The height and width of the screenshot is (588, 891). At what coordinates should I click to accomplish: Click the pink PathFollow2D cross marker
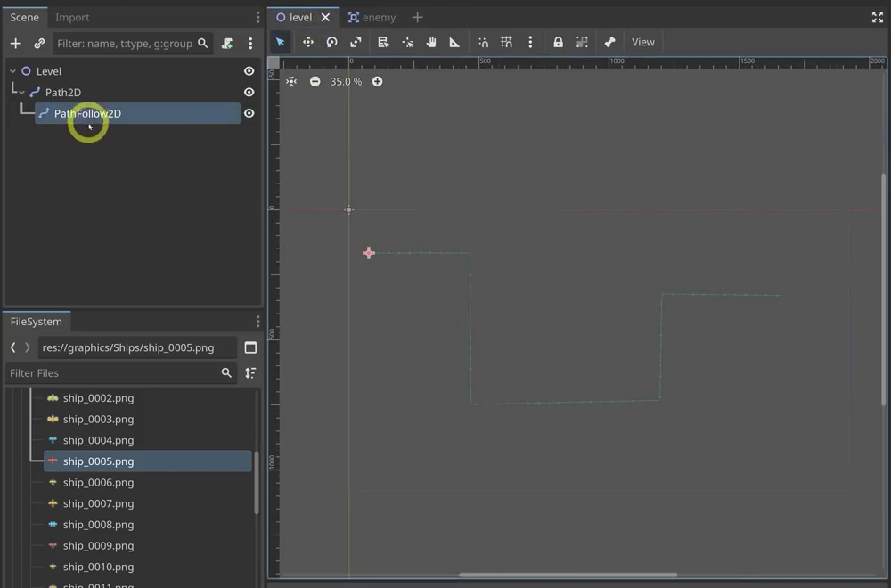(369, 253)
